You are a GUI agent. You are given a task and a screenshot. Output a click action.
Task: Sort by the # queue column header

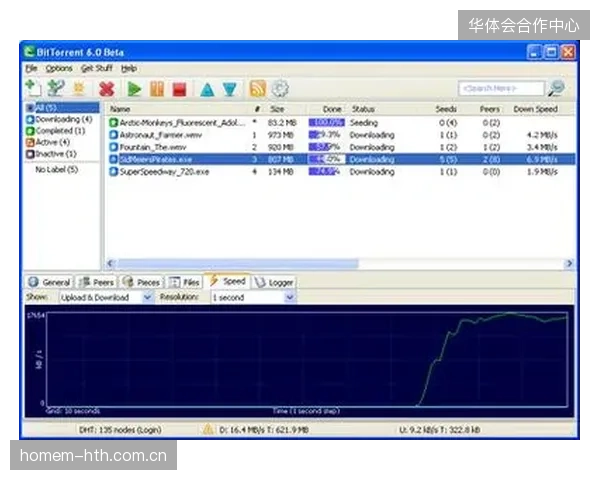click(258, 109)
